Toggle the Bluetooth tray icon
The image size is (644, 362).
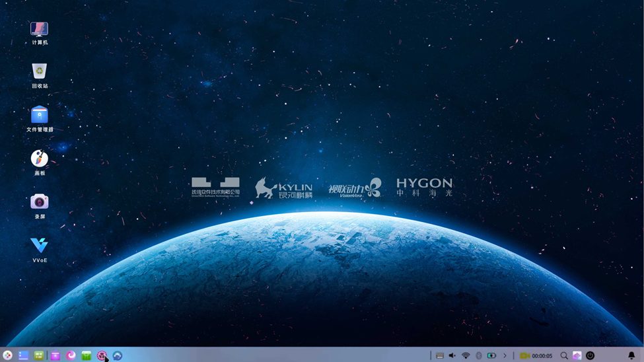tap(479, 355)
